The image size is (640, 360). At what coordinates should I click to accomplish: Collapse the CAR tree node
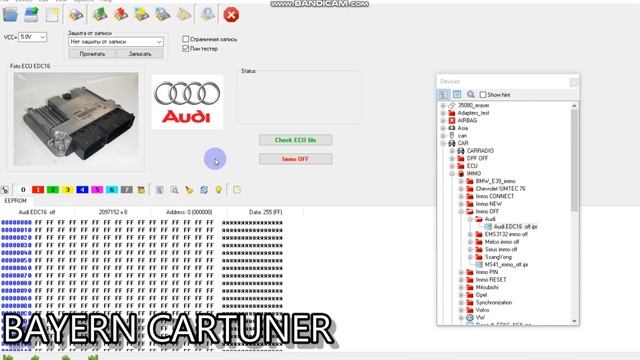(x=443, y=143)
